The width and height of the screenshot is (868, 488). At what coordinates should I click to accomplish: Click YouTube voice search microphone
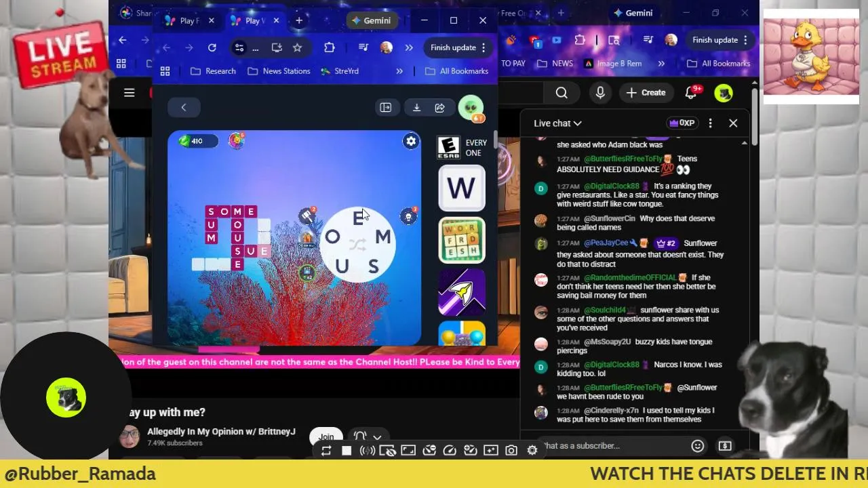(x=600, y=93)
